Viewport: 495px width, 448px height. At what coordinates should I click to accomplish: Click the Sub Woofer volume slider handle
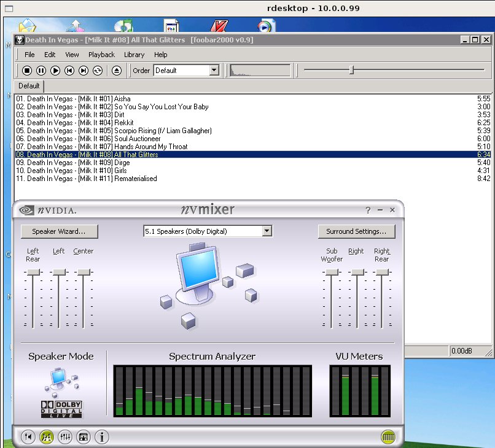pos(332,272)
